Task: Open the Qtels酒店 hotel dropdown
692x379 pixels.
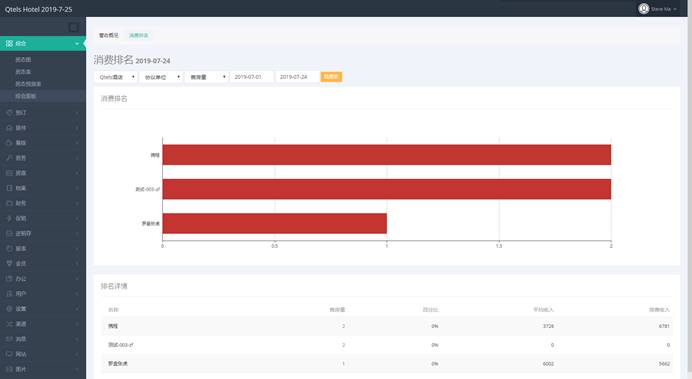Action: point(116,77)
